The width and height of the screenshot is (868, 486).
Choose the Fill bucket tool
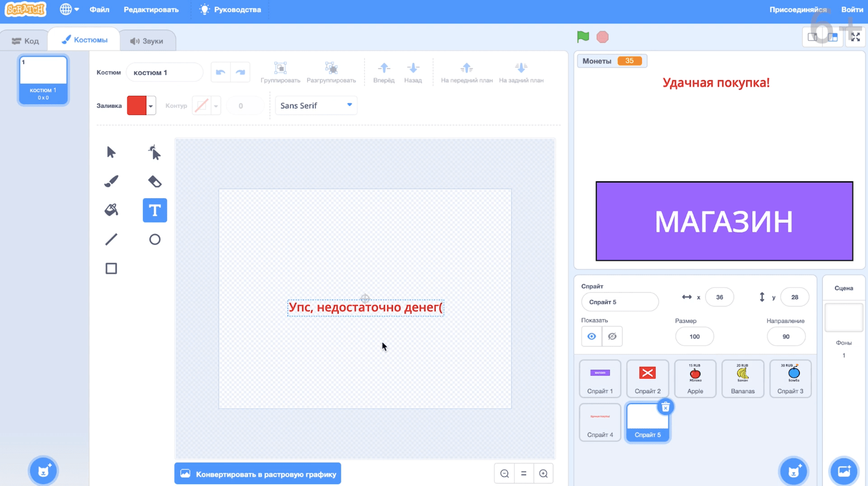pos(112,210)
